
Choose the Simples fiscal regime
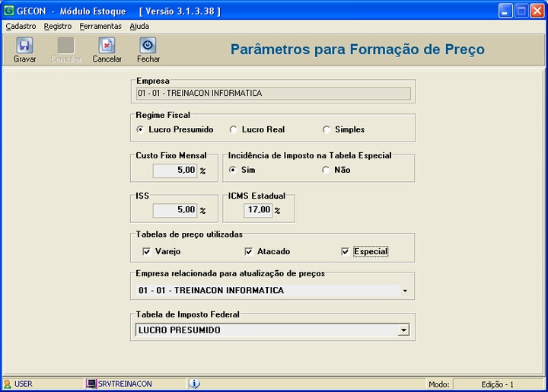point(327,129)
